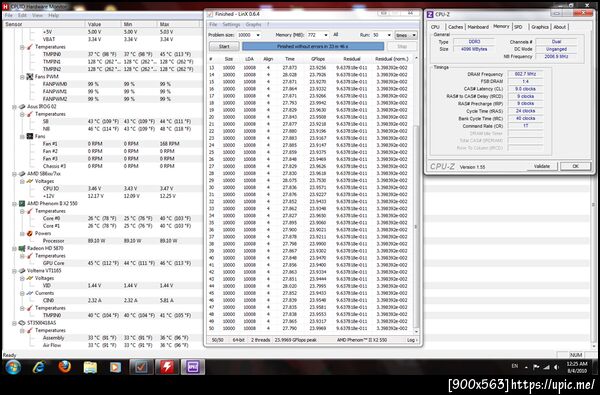This screenshot has height=395, width=600.
Task: Click the GFlops column header in LinX
Action: click(318, 59)
